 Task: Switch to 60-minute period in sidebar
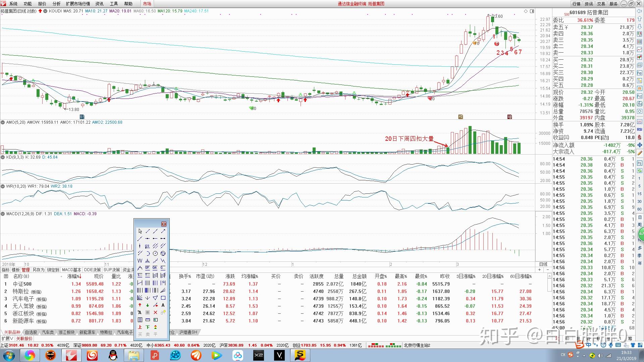point(640,209)
